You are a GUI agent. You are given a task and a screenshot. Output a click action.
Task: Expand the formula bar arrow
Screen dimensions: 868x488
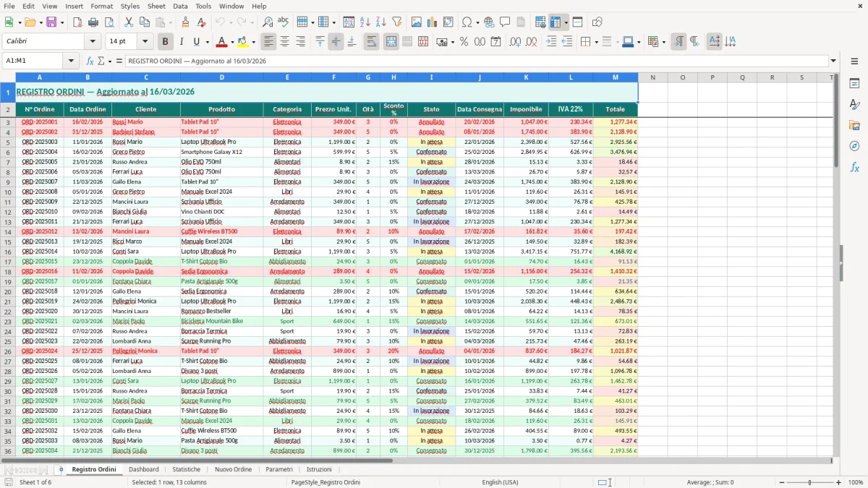point(833,61)
